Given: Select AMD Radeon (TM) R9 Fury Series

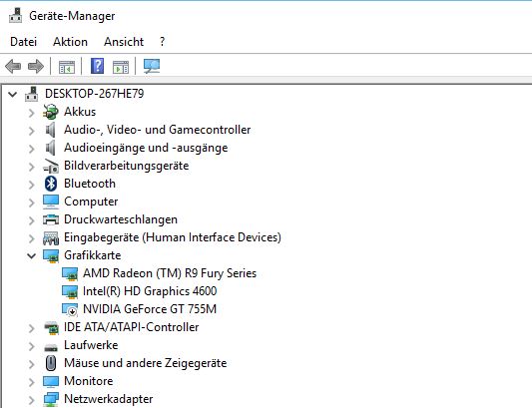Looking at the screenshot, I should (x=170, y=273).
